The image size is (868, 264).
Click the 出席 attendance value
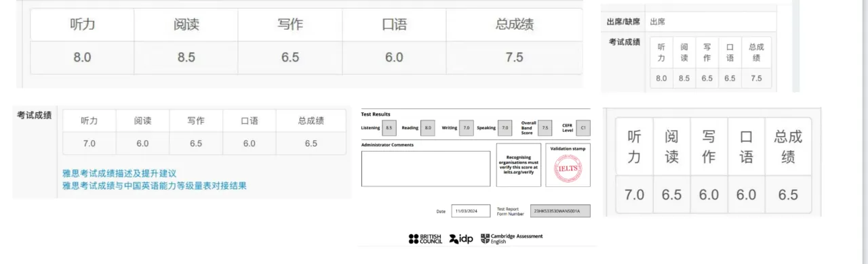pyautogui.click(x=658, y=22)
